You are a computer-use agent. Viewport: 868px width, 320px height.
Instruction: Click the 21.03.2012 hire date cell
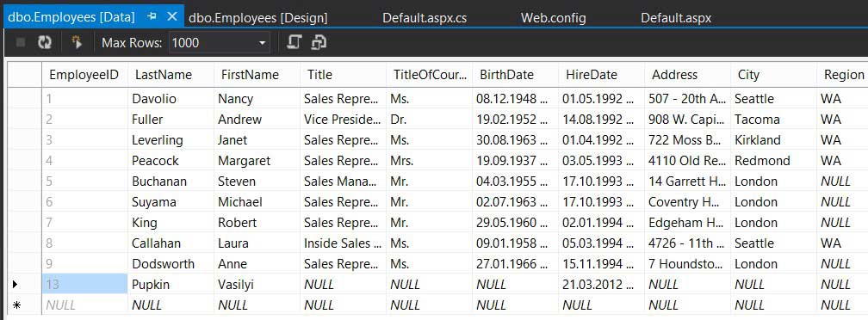click(602, 285)
